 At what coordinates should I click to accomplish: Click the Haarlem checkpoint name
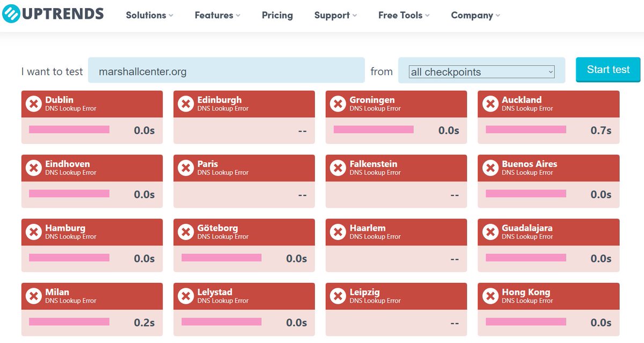[x=368, y=228]
